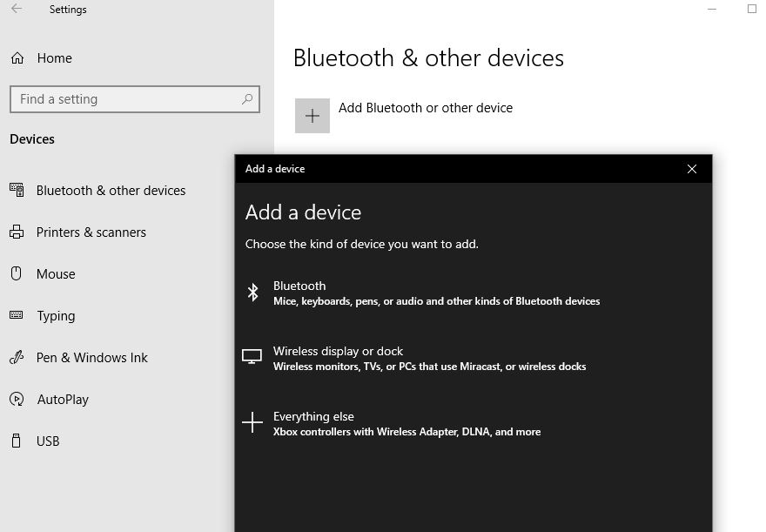766x532 pixels.
Task: Open USB settings
Action: pyautogui.click(x=48, y=441)
